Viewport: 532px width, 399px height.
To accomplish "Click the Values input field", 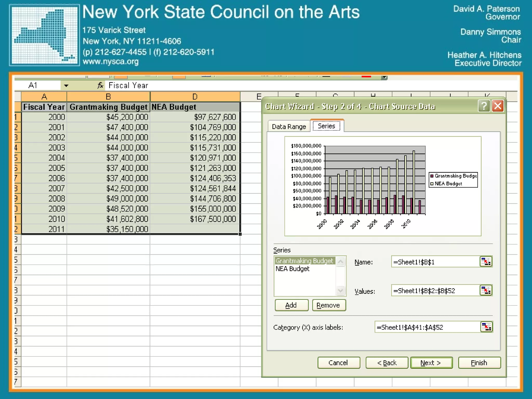I will point(434,291).
